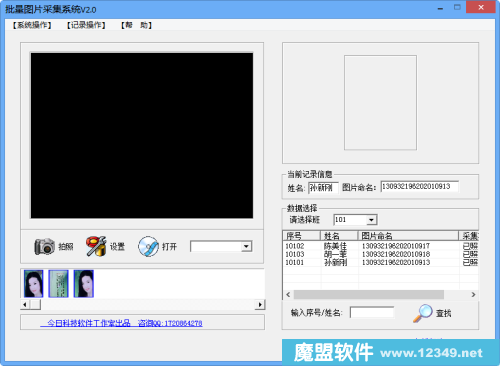Click the camera icon to take photo
This screenshot has height=366, width=500.
[44, 247]
